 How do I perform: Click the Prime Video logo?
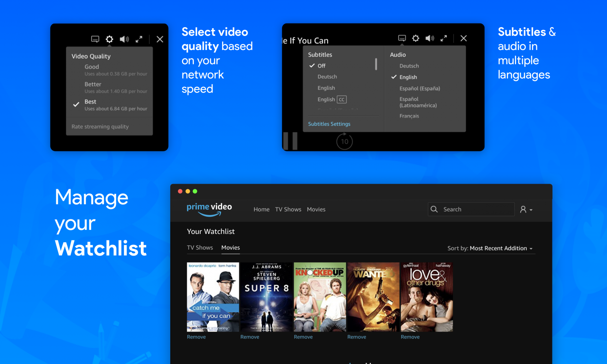(209, 209)
